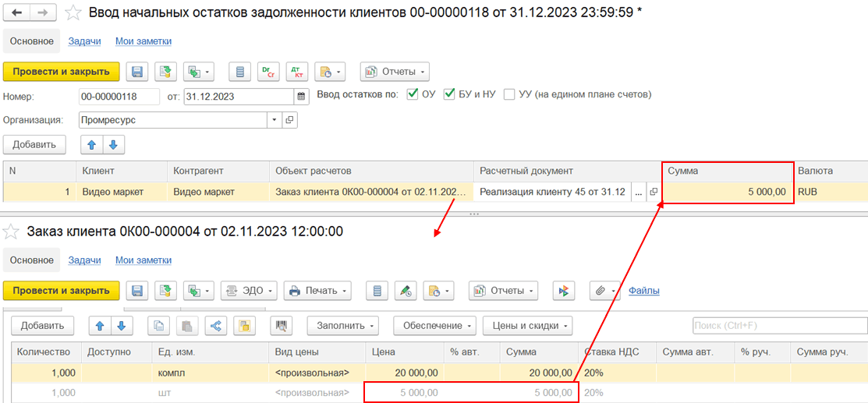The width and height of the screenshot is (868, 403).
Task: Open the Организация field's linked record icon
Action: (289, 120)
